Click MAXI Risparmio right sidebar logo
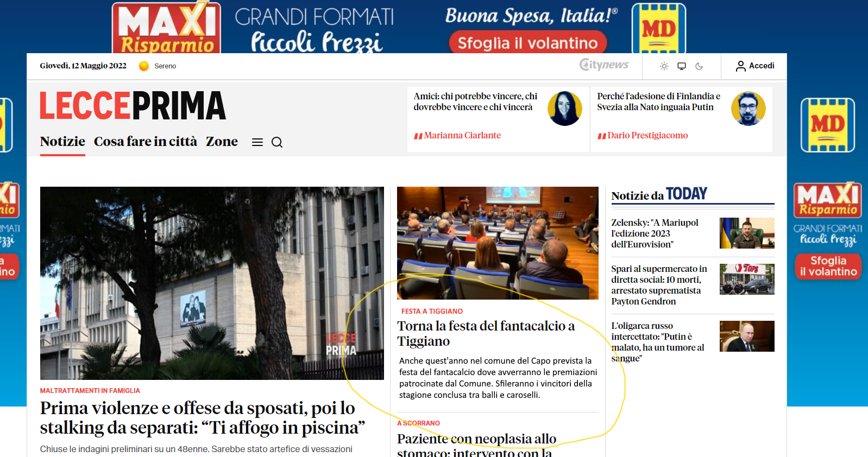Screen dimensions: 868x457 coord(828,200)
